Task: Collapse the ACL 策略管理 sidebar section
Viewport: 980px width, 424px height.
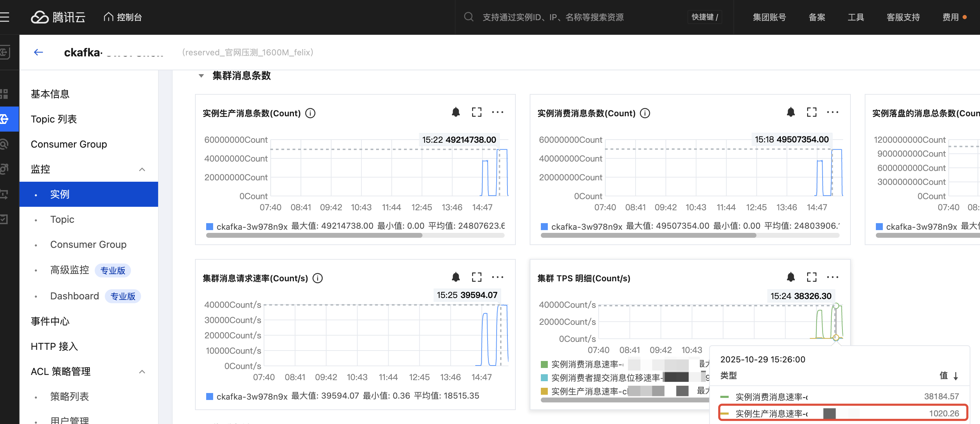Action: pyautogui.click(x=142, y=371)
